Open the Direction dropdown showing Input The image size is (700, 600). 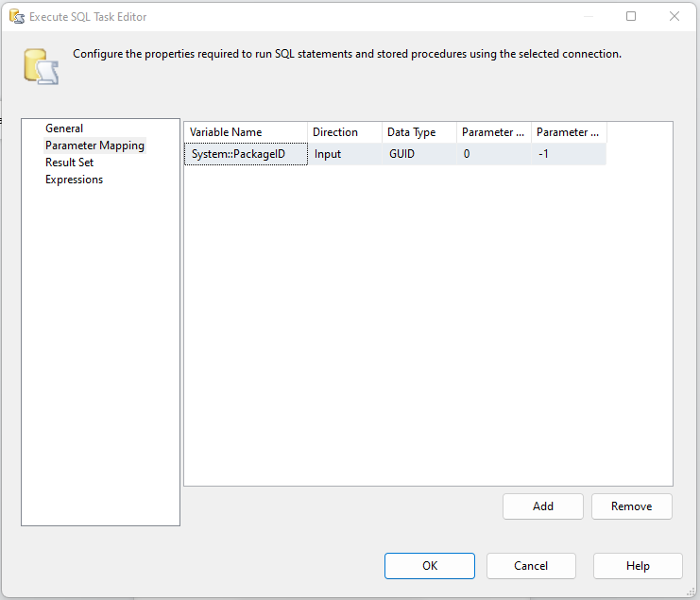345,154
